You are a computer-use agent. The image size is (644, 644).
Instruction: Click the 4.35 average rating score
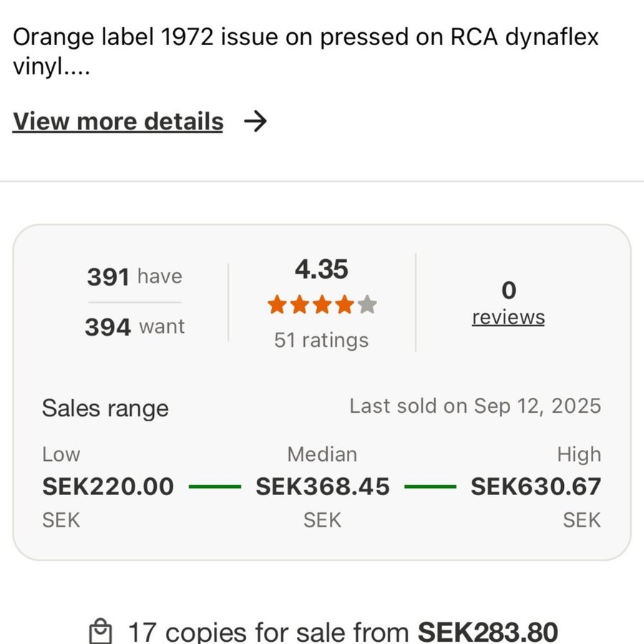pos(321,270)
